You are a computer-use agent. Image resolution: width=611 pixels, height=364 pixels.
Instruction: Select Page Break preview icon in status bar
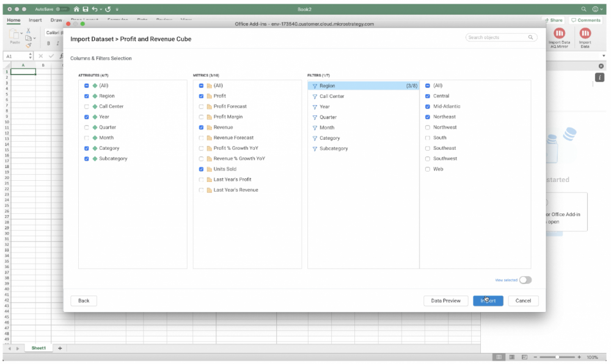point(524,357)
